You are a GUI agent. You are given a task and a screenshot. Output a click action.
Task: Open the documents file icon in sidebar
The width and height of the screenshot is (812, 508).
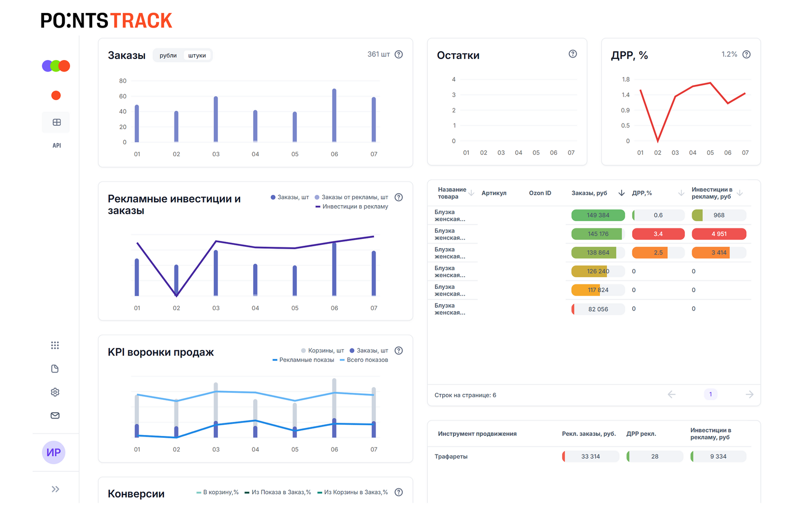55,369
